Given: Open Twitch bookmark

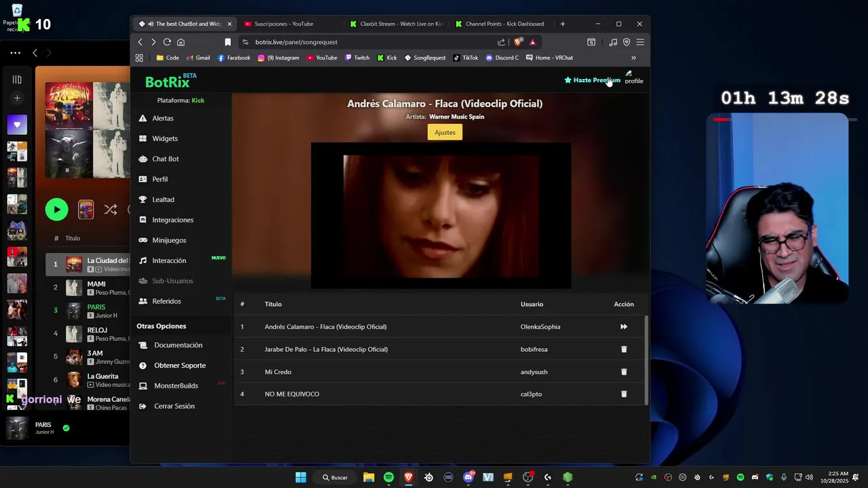Looking at the screenshot, I should [357, 58].
